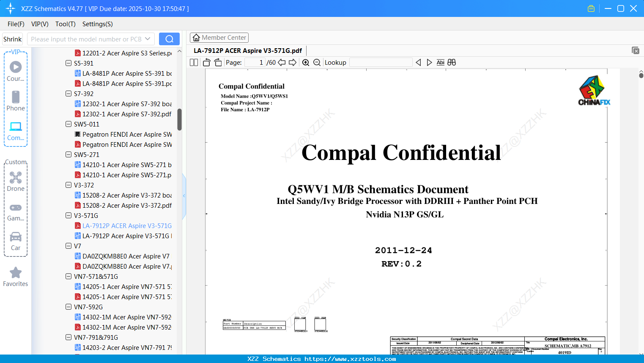Open the Member Center
The width and height of the screenshot is (644, 363).
coord(219,38)
